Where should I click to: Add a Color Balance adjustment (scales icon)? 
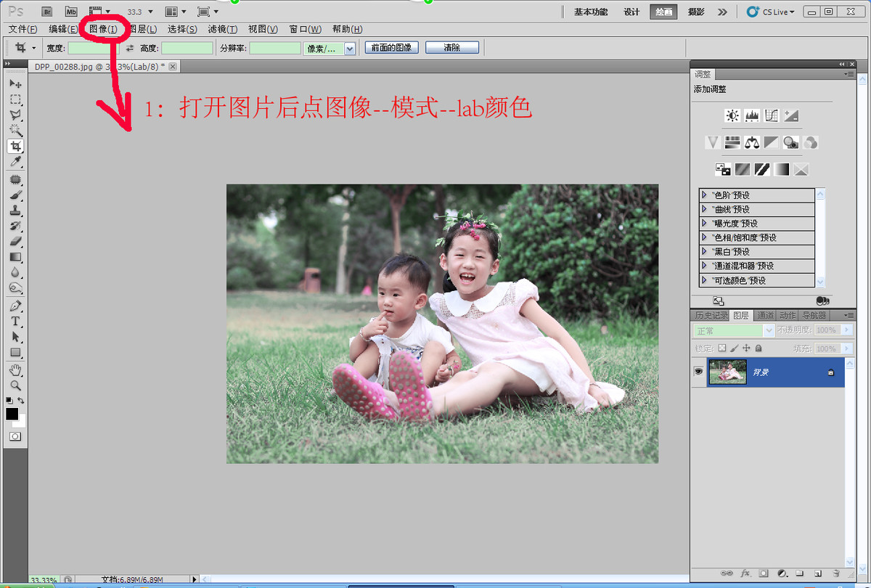pos(752,143)
